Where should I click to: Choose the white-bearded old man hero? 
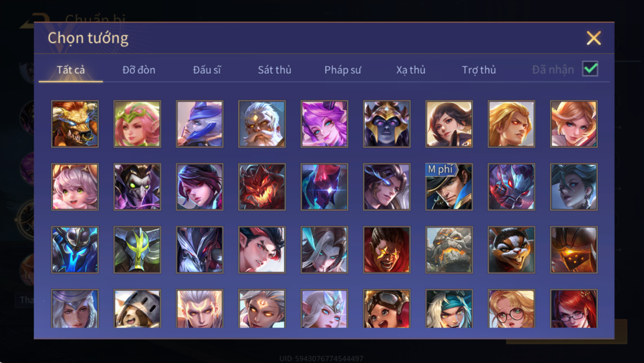pyautogui.click(x=262, y=123)
